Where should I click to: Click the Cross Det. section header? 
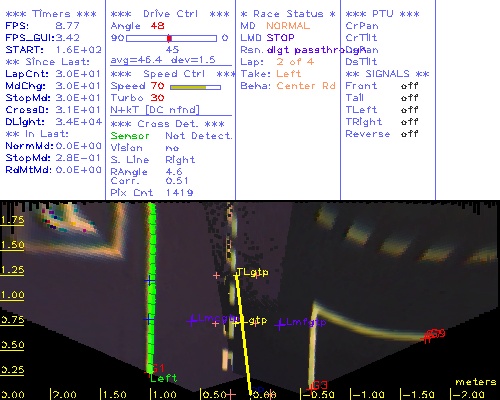[x=167, y=124]
